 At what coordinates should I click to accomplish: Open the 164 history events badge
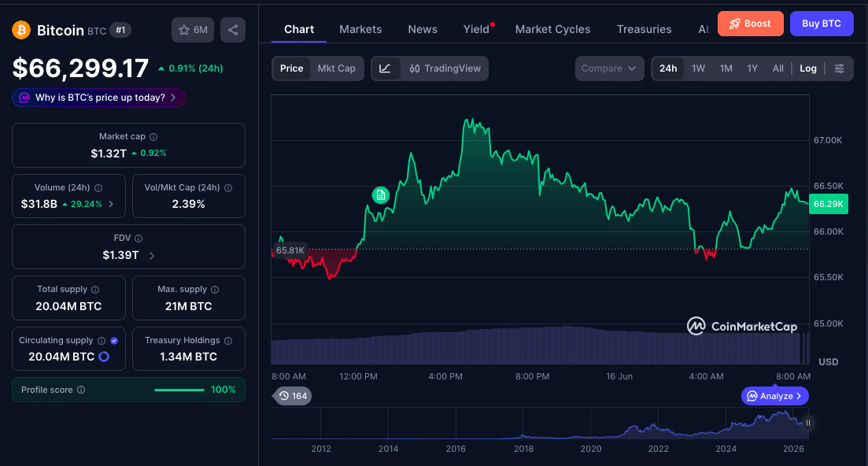292,396
